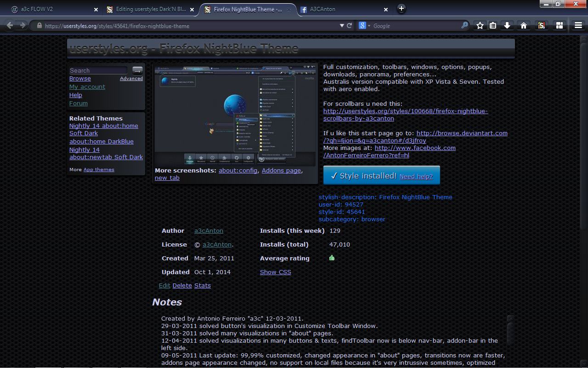The width and height of the screenshot is (588, 368).
Task: Close the A3CAnton tab
Action: point(386,9)
